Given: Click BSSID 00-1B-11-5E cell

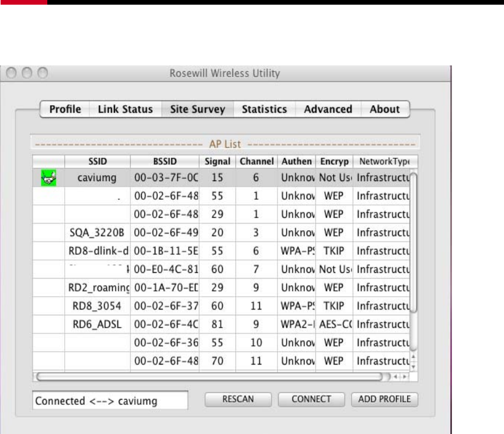Looking at the screenshot, I should click(x=165, y=251).
